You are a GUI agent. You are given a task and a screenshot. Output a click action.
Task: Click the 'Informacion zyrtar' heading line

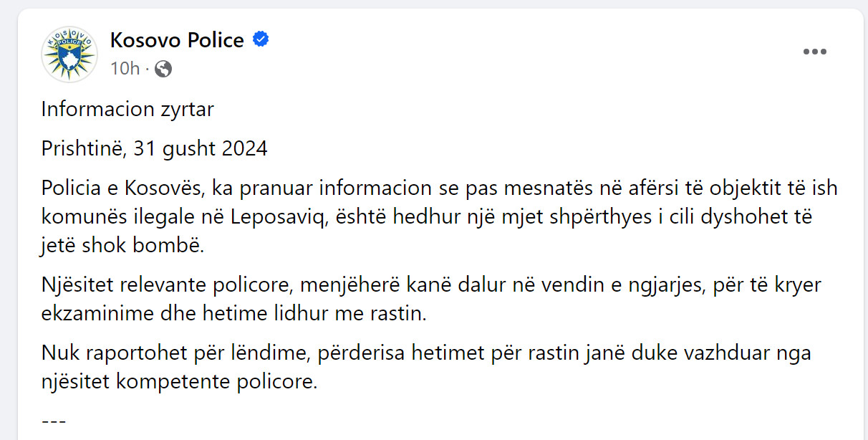(127, 110)
